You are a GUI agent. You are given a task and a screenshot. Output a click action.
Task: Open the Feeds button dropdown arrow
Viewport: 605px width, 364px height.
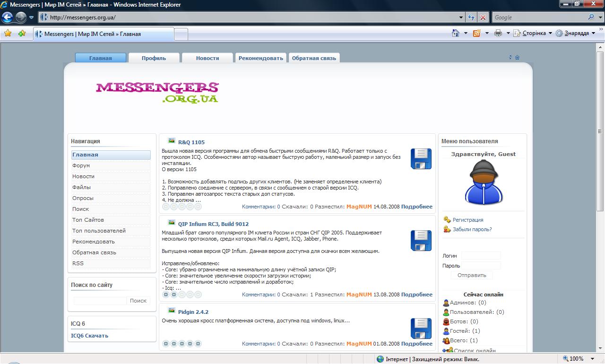point(486,33)
